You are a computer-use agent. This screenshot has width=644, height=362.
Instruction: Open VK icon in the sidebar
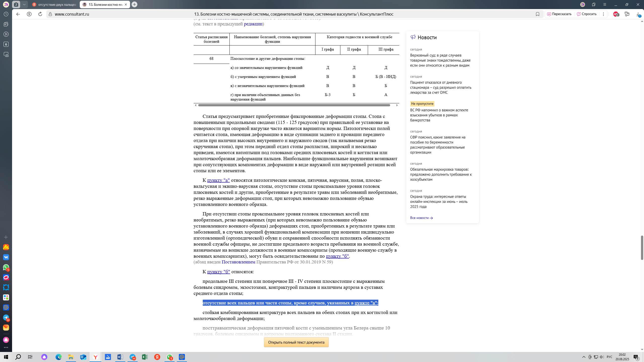pos(6,257)
